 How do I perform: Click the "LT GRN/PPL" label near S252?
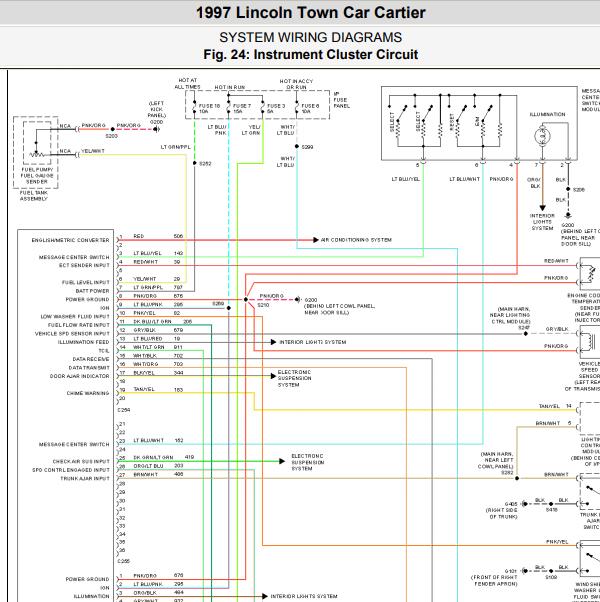(x=175, y=147)
